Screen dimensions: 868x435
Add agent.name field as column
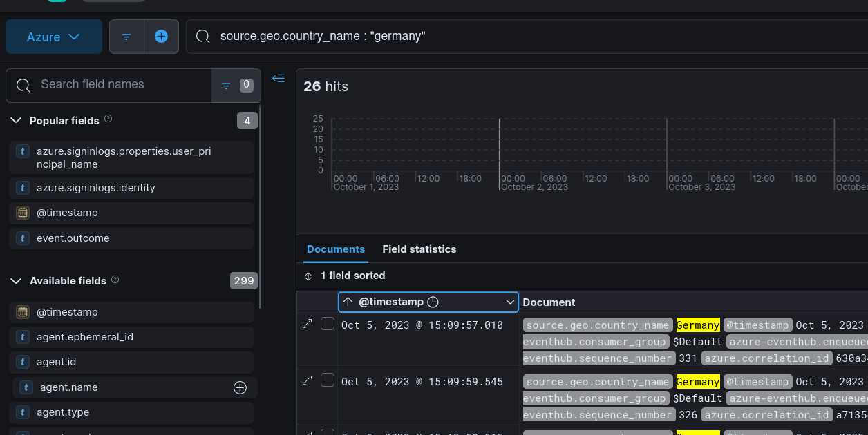point(240,388)
